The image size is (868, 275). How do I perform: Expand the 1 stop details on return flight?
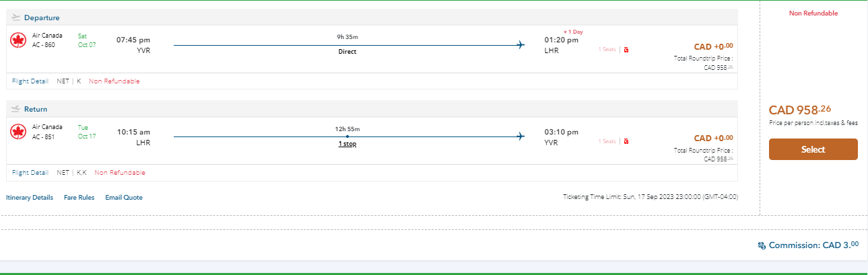click(x=347, y=145)
